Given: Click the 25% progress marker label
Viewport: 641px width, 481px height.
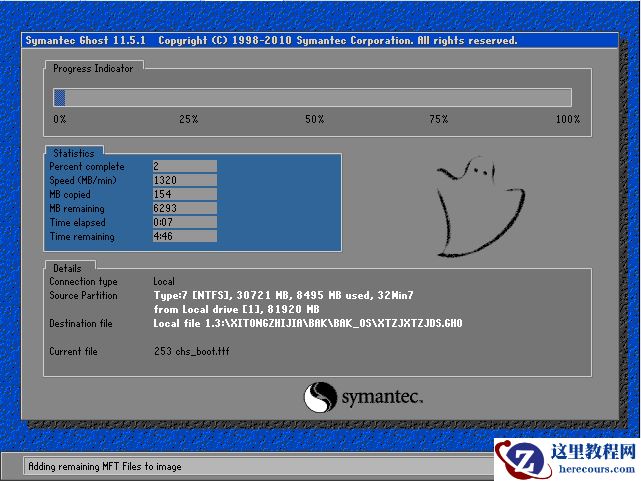Looking at the screenshot, I should [188, 120].
